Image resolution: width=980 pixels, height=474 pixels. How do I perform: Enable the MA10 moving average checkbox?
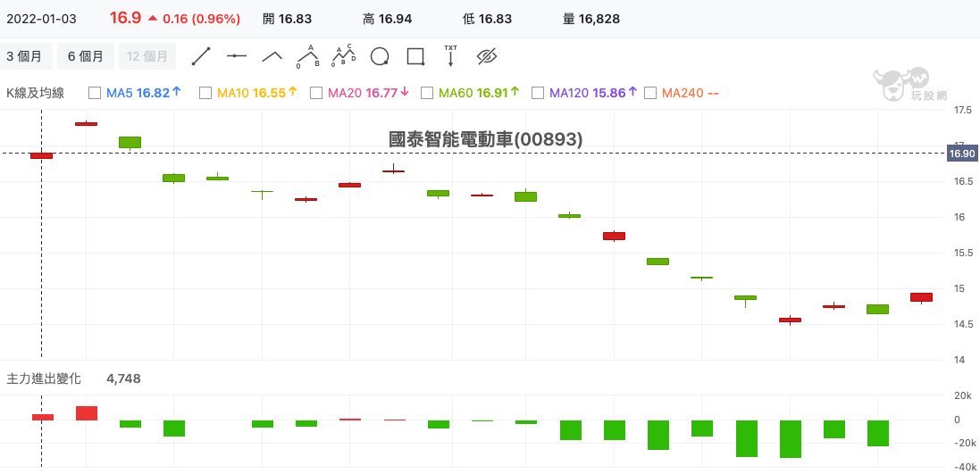[x=205, y=93]
